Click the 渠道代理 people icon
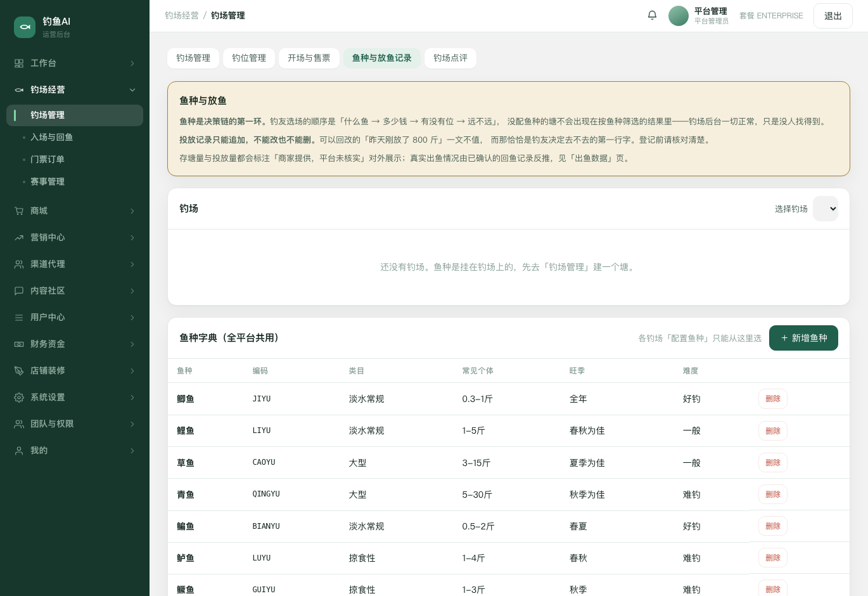The width and height of the screenshot is (868, 596). click(x=19, y=264)
